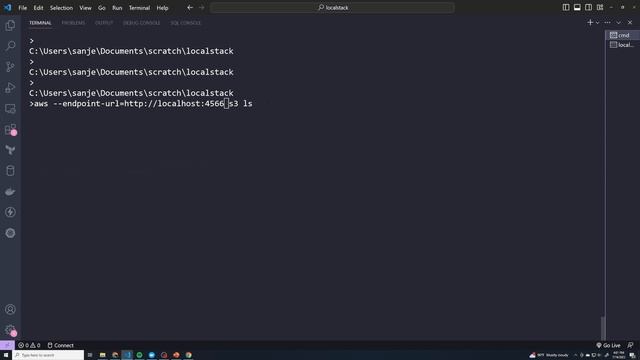Select the cmd terminal in the list

[622, 35]
